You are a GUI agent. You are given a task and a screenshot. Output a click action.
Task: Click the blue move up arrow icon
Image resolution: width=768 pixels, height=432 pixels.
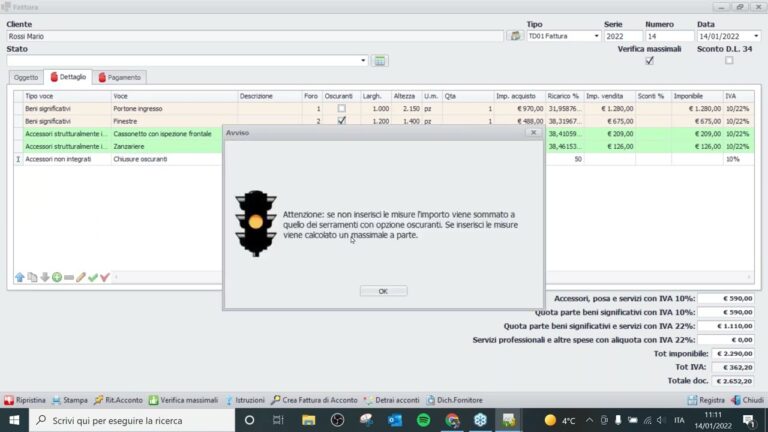pos(20,278)
